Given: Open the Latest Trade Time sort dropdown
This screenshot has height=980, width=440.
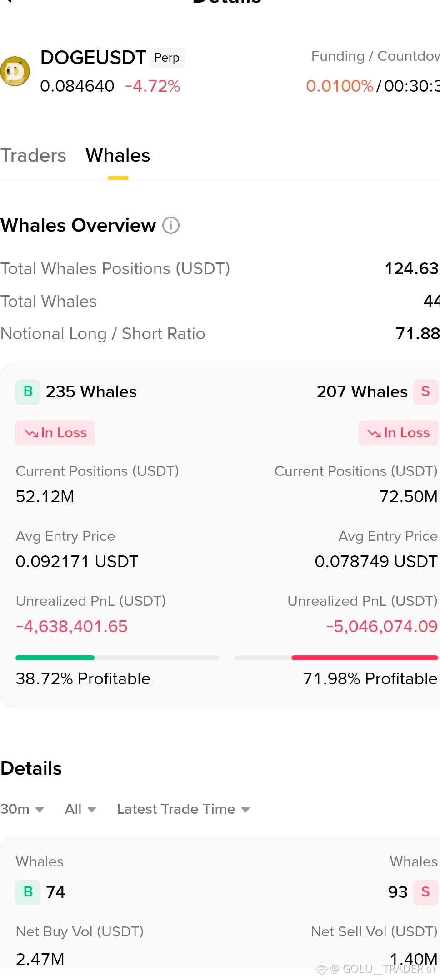Looking at the screenshot, I should [x=183, y=809].
